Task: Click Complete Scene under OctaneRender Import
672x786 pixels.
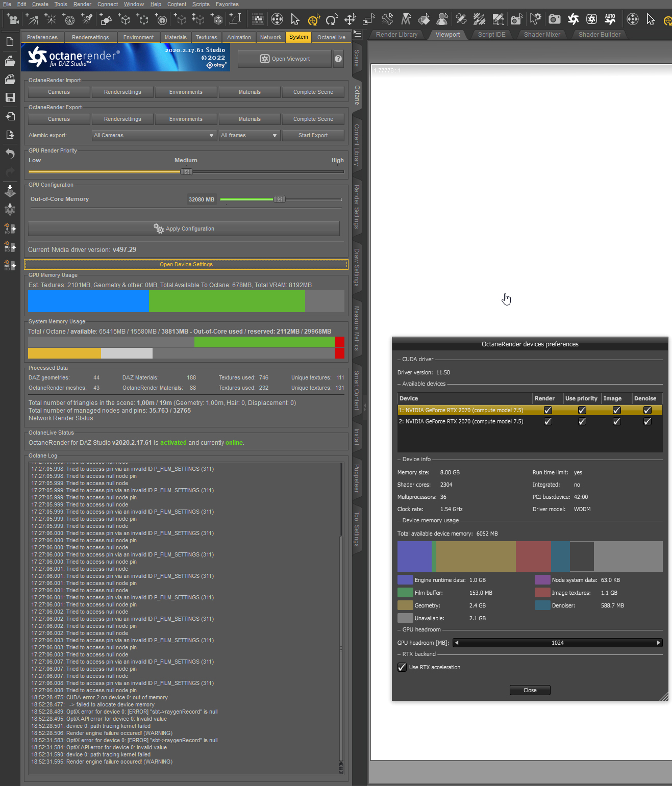Action: [x=313, y=92]
